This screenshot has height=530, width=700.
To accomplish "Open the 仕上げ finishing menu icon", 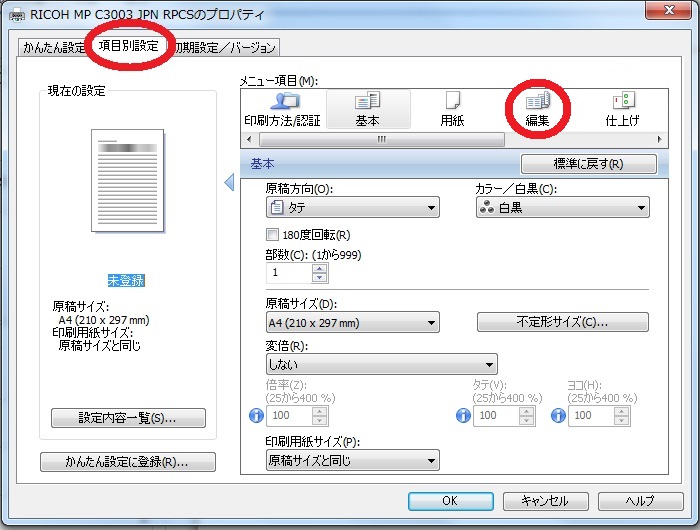I will point(622,110).
